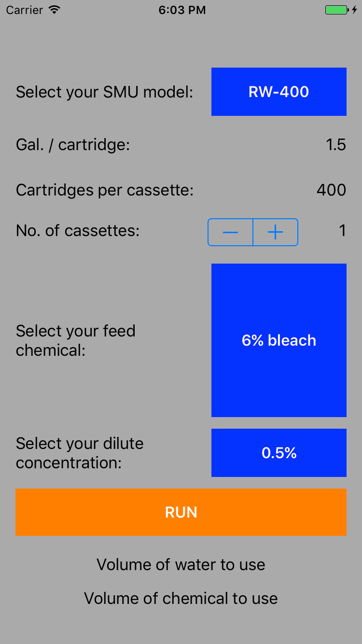This screenshot has height=644, width=362.
Task: Click the 6:03 PM clock in the status bar
Action: tap(182, 10)
